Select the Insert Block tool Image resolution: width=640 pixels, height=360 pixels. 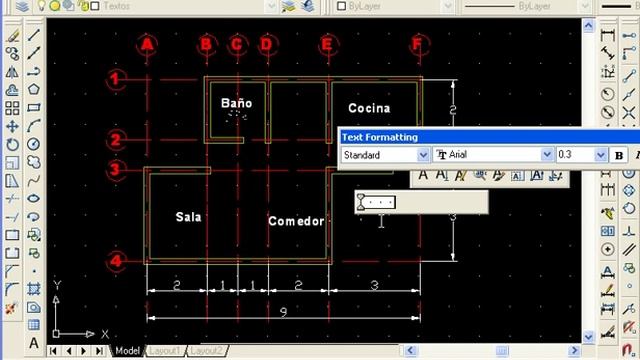pyautogui.click(x=34, y=235)
